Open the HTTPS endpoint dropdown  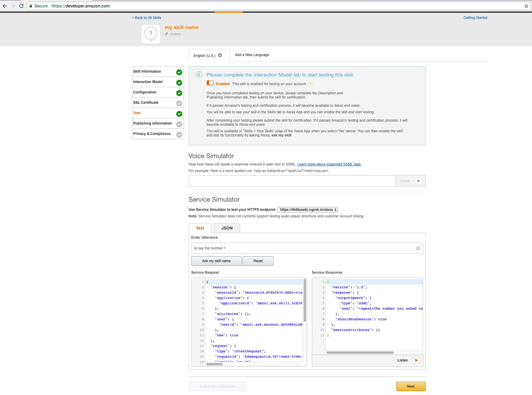307,210
